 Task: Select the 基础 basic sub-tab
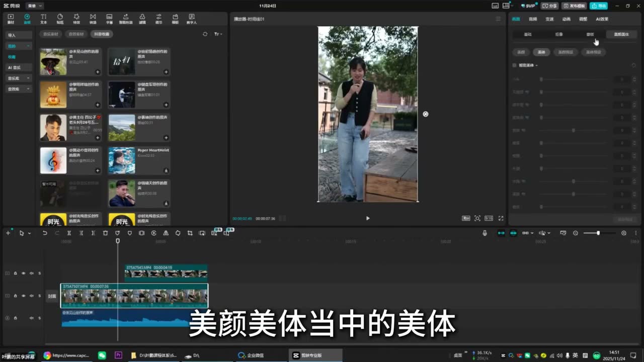coord(528,34)
